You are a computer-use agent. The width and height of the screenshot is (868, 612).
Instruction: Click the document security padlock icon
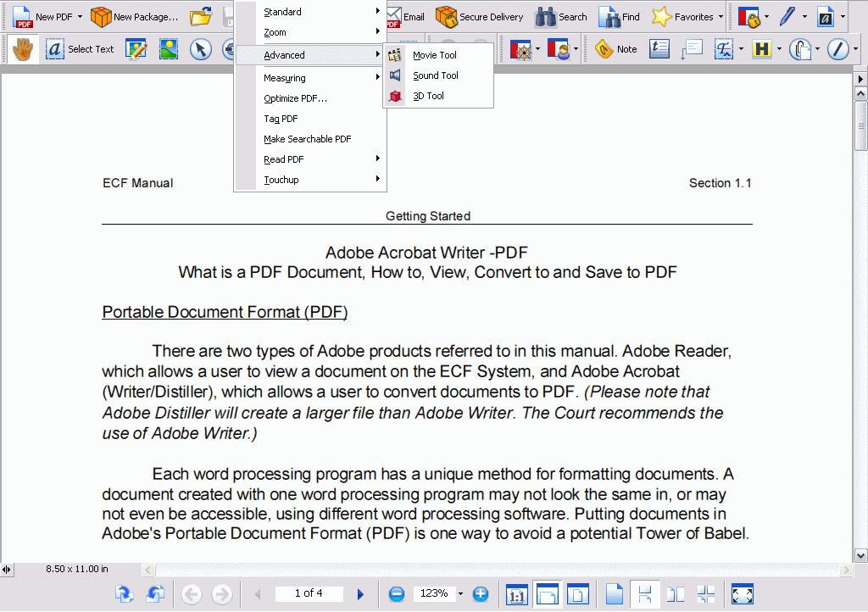749,17
